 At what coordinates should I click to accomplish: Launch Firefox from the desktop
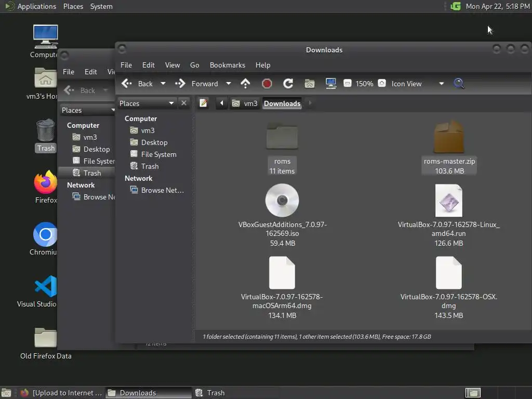tap(46, 182)
